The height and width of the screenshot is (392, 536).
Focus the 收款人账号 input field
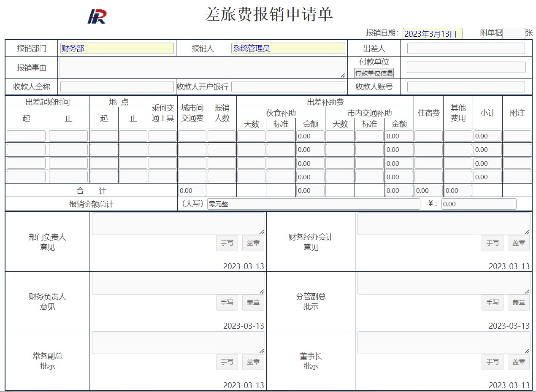click(466, 87)
